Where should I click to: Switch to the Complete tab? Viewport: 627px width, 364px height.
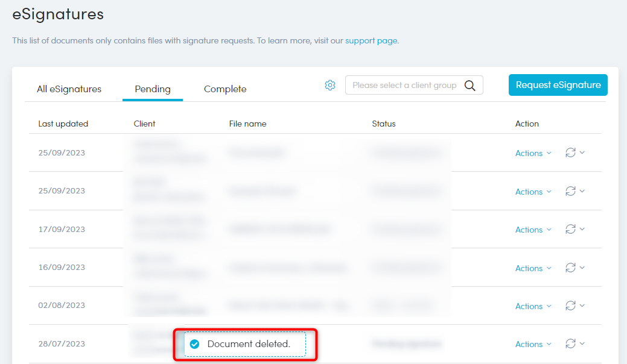(x=225, y=89)
